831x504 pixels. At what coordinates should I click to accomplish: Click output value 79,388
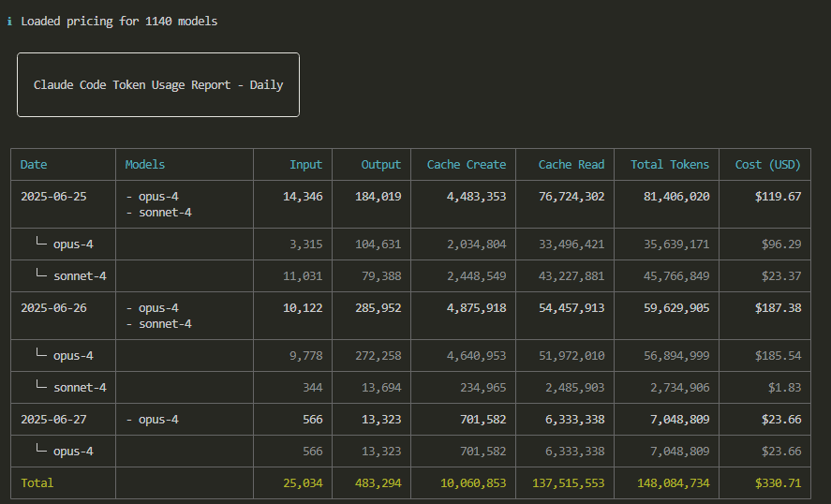[x=381, y=276]
